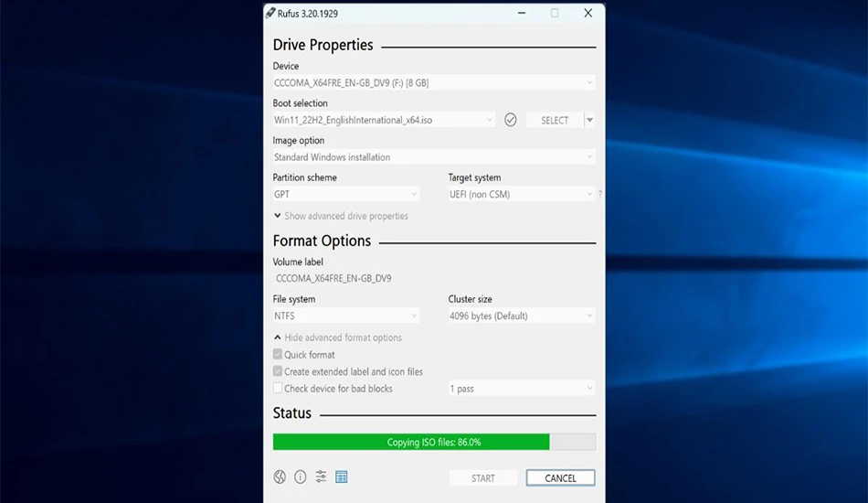
Task: Open the Boot selection dropdown
Action: pyautogui.click(x=384, y=120)
